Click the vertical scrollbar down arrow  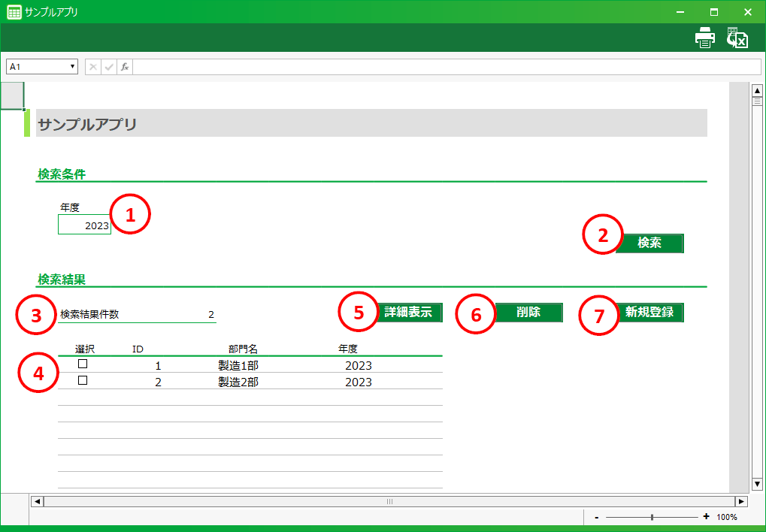(x=758, y=484)
